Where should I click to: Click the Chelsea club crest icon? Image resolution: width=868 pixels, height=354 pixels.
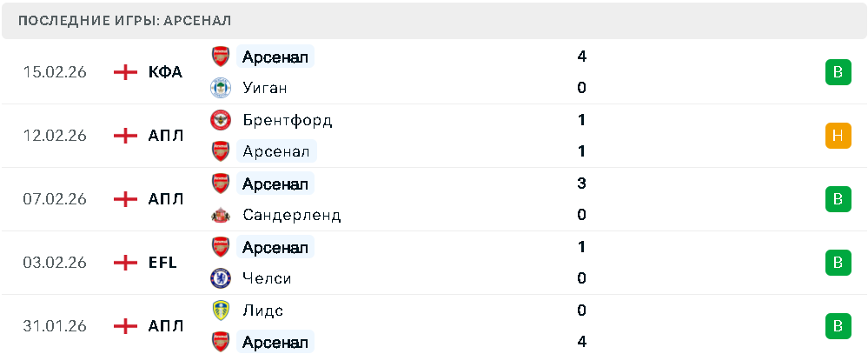pos(221,278)
